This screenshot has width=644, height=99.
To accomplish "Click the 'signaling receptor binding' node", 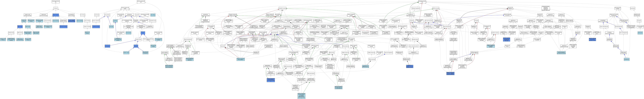I will (x=39, y=21).
